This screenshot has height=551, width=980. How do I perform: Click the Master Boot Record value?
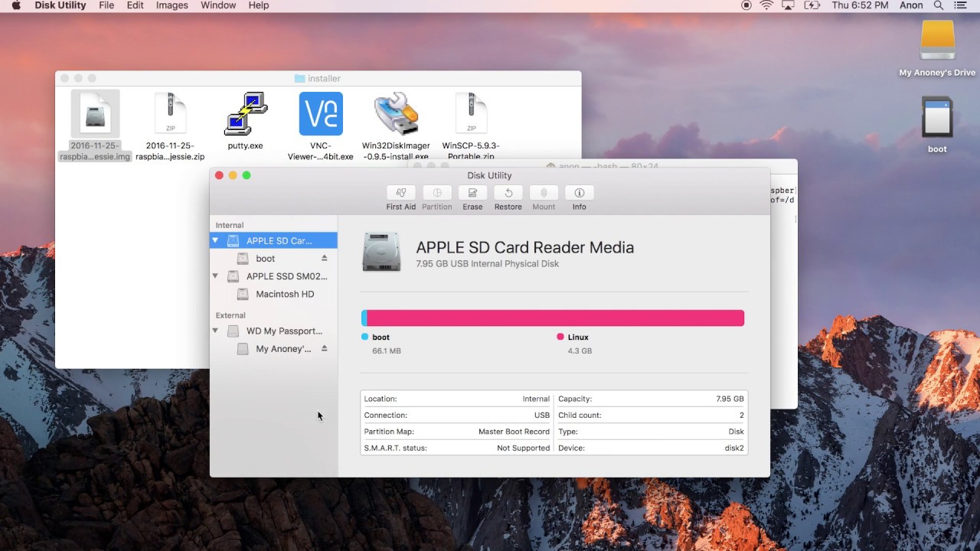[x=514, y=432]
